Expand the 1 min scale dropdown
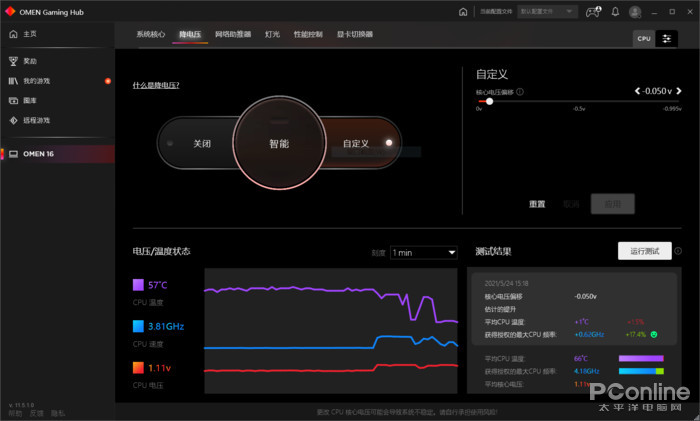 click(x=424, y=253)
